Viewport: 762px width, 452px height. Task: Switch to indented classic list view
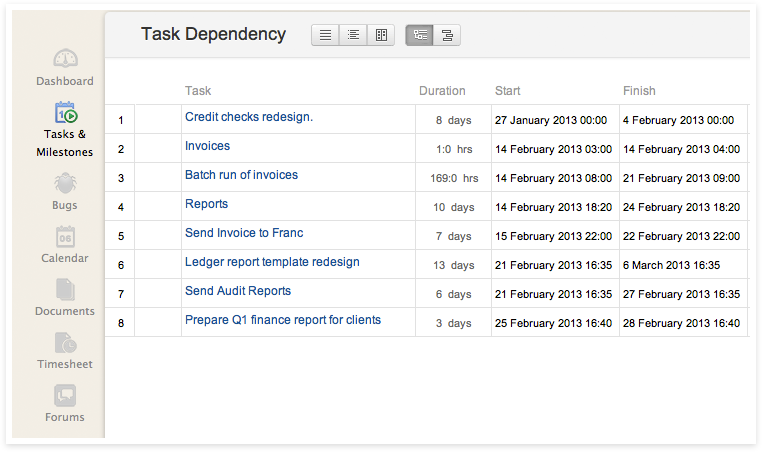click(x=353, y=35)
